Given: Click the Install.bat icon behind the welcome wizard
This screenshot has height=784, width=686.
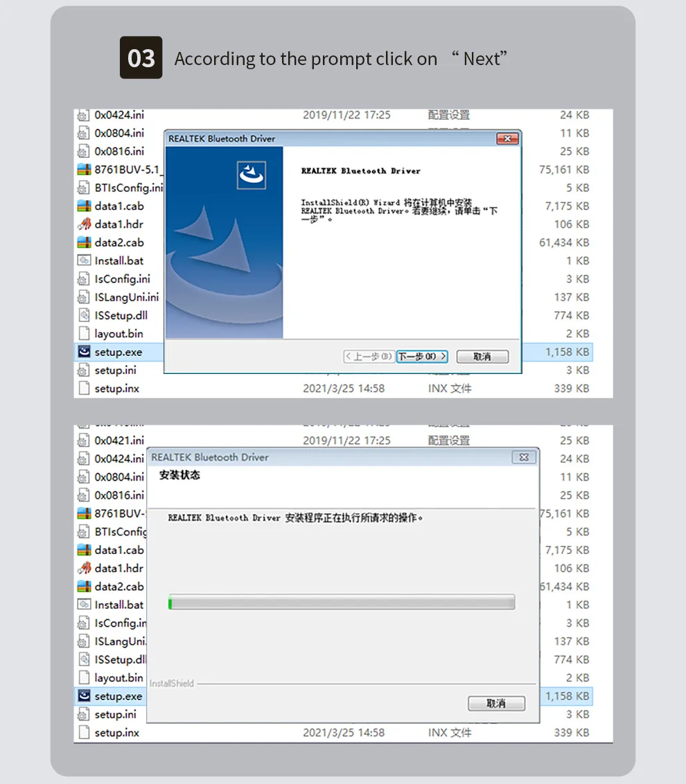Looking at the screenshot, I should tap(84, 260).
